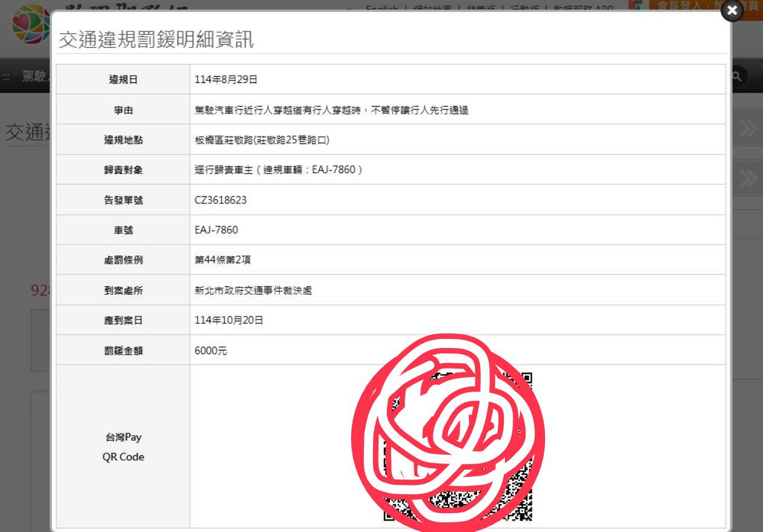Click the site logo behind the dialog
The width and height of the screenshot is (763, 532).
pyautogui.click(x=30, y=24)
